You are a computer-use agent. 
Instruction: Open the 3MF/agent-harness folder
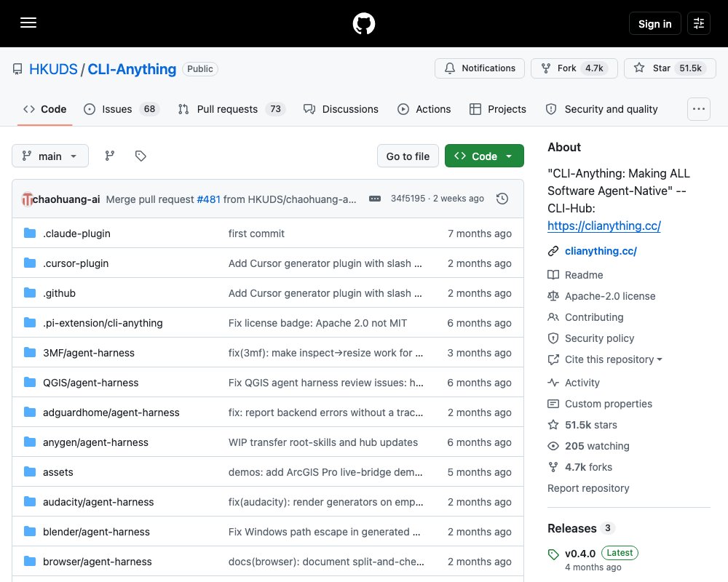coord(89,353)
